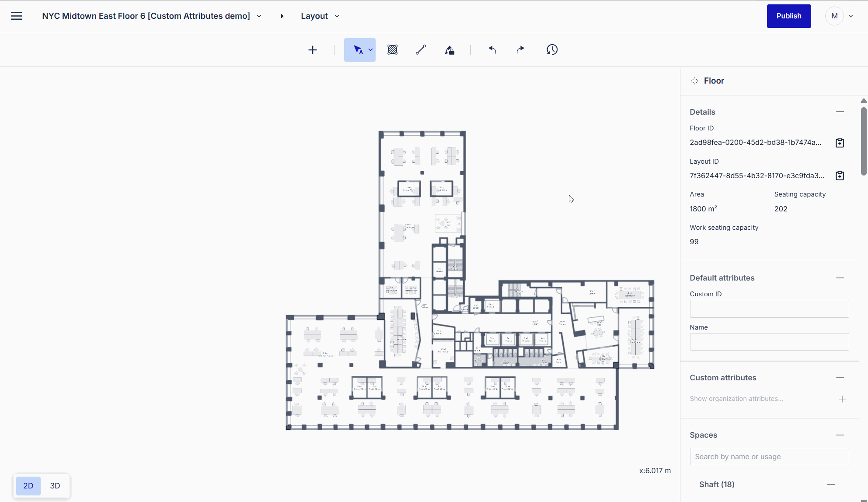Click the 1800 m² area value
The height and width of the screenshot is (502, 868).
coord(703,209)
